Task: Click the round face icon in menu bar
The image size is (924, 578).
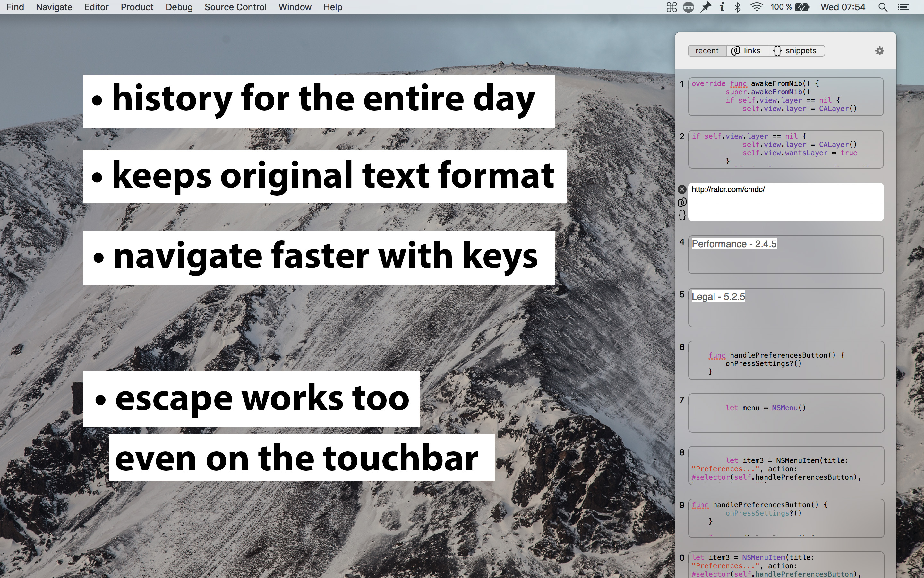Action: [689, 7]
